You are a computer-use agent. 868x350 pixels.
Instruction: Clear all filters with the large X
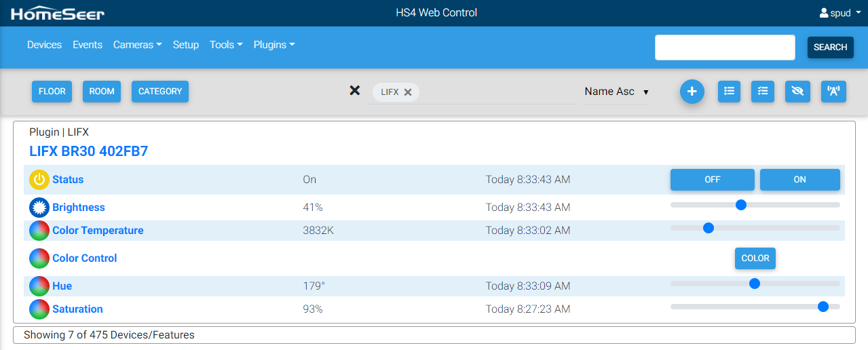click(x=354, y=91)
